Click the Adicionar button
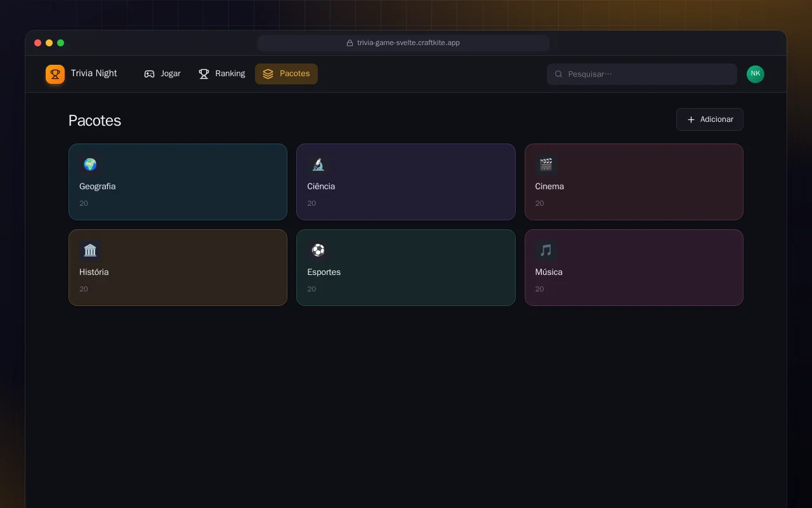Screen dimensions: 812x508 710,119
